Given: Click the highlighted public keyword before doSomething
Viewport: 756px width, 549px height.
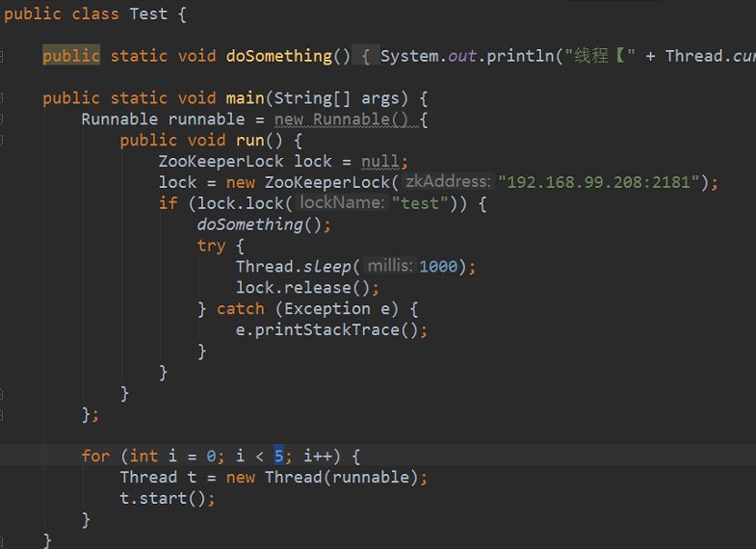Looking at the screenshot, I should [x=71, y=56].
